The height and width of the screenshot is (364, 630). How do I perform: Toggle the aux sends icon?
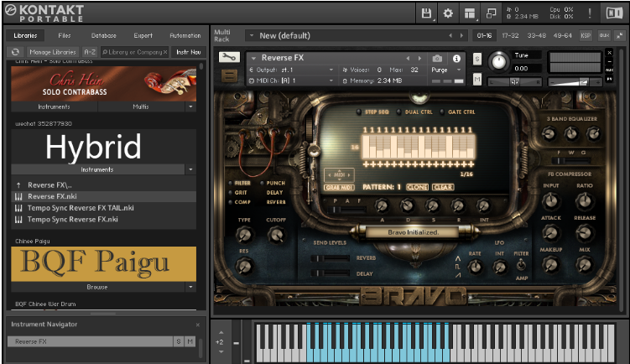coord(604,35)
